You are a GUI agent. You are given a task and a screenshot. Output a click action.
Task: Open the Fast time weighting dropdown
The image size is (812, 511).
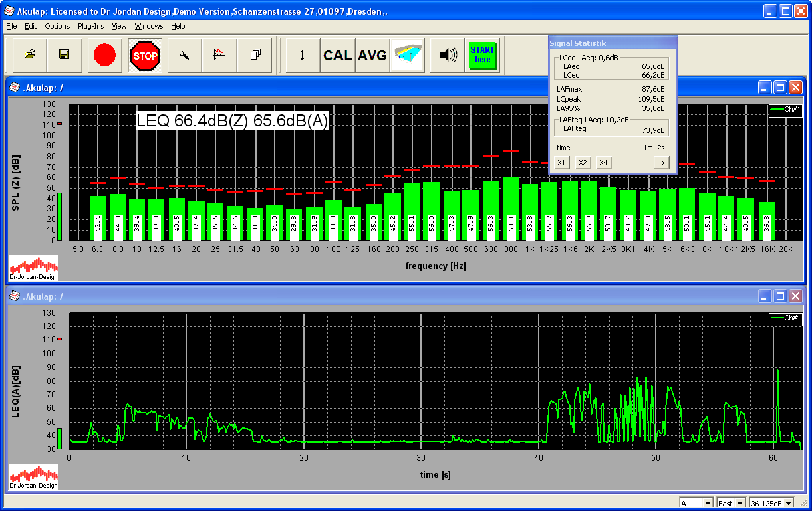pyautogui.click(x=741, y=503)
